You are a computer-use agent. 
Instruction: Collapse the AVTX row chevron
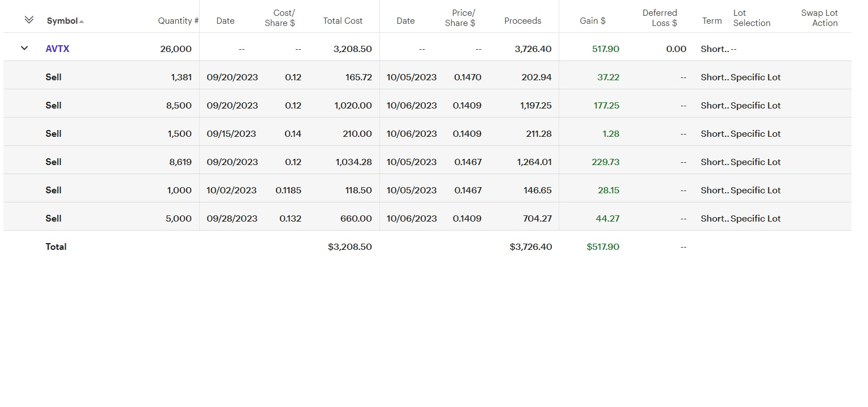[24, 49]
